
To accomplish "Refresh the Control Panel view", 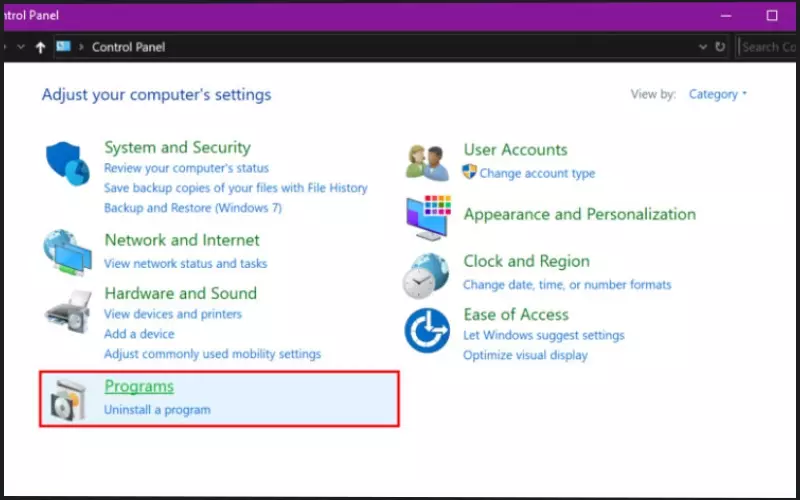I will (x=719, y=47).
